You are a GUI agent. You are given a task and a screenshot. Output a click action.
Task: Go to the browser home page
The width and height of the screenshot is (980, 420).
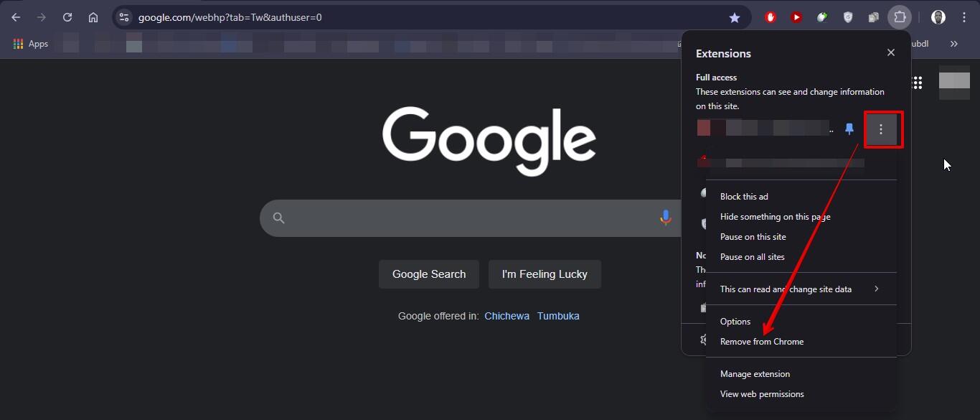pos(93,17)
